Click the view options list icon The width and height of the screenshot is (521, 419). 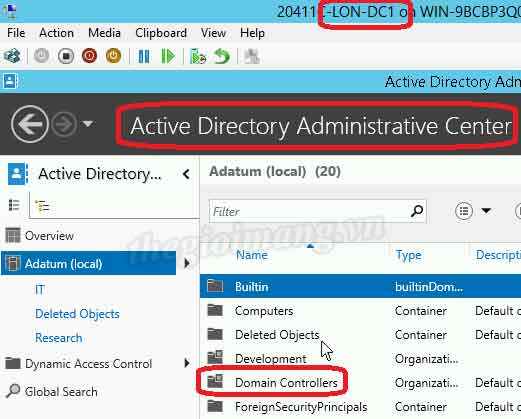464,211
